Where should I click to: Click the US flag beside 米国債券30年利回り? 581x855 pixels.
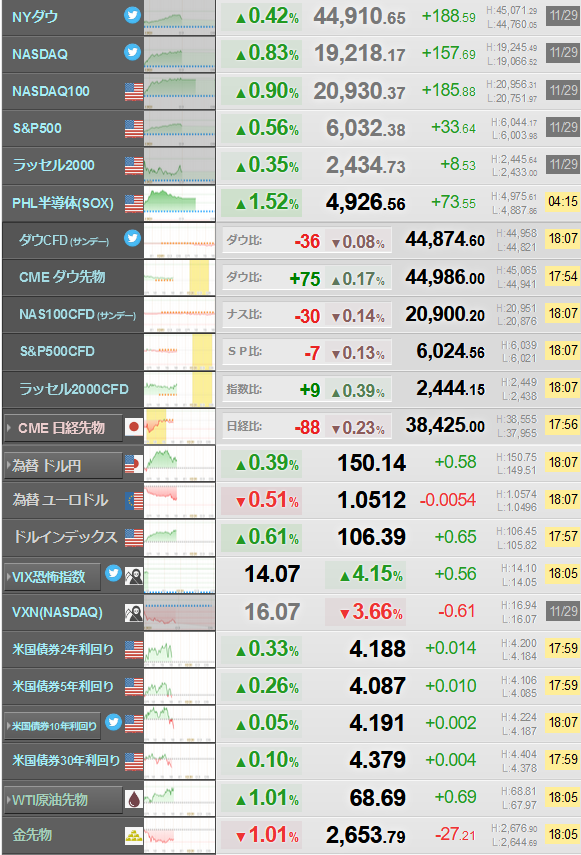pos(134,761)
